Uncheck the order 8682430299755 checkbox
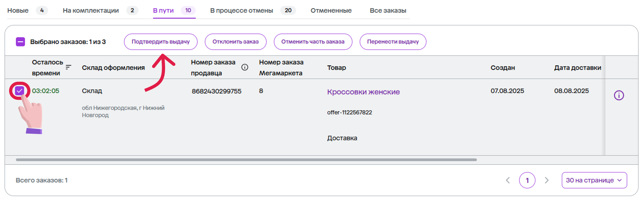644x202 pixels. pyautogui.click(x=20, y=91)
